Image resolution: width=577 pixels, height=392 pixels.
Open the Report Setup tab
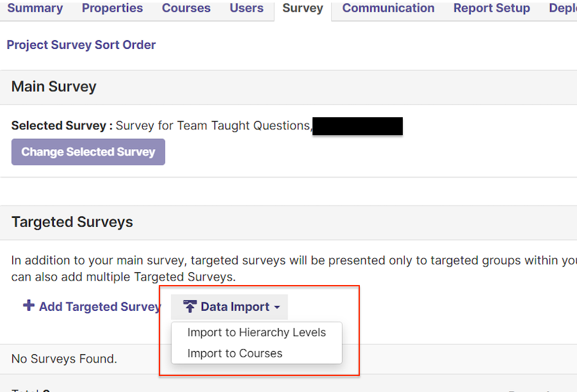pos(492,8)
